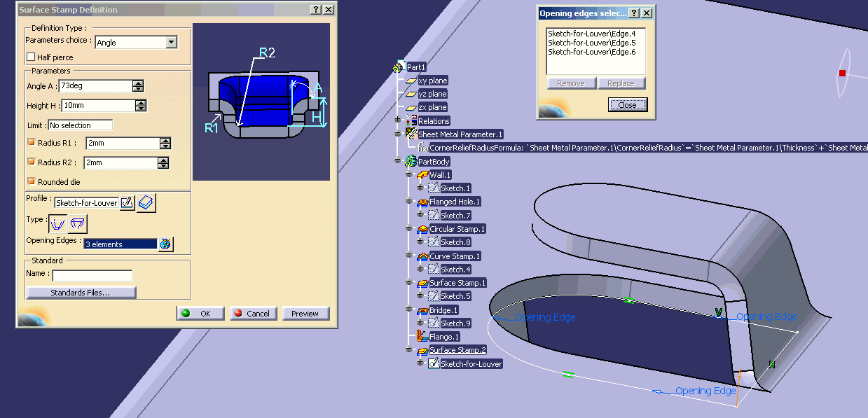Screen dimensions: 868x418
Task: Click the PartBody gear icon
Action: coord(411,161)
